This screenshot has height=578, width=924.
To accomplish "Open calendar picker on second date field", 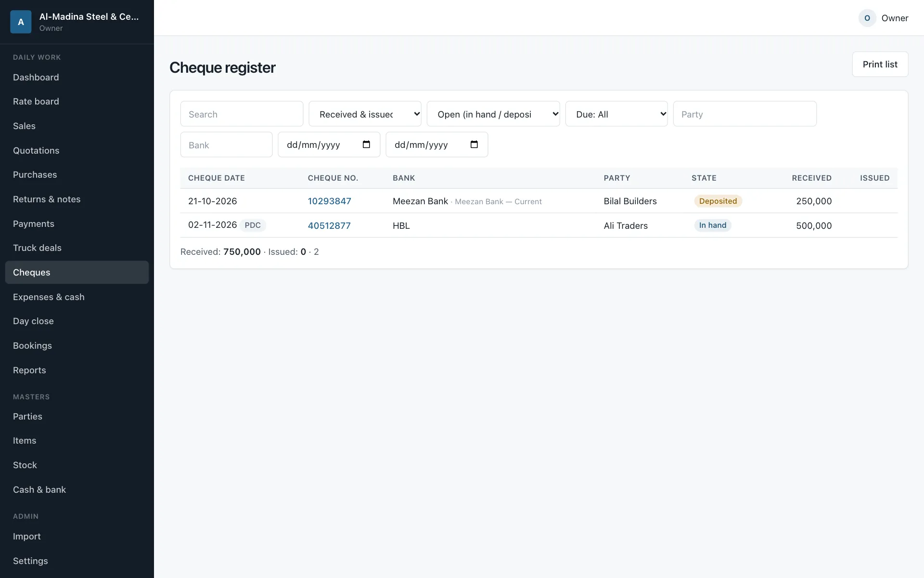I will (474, 144).
